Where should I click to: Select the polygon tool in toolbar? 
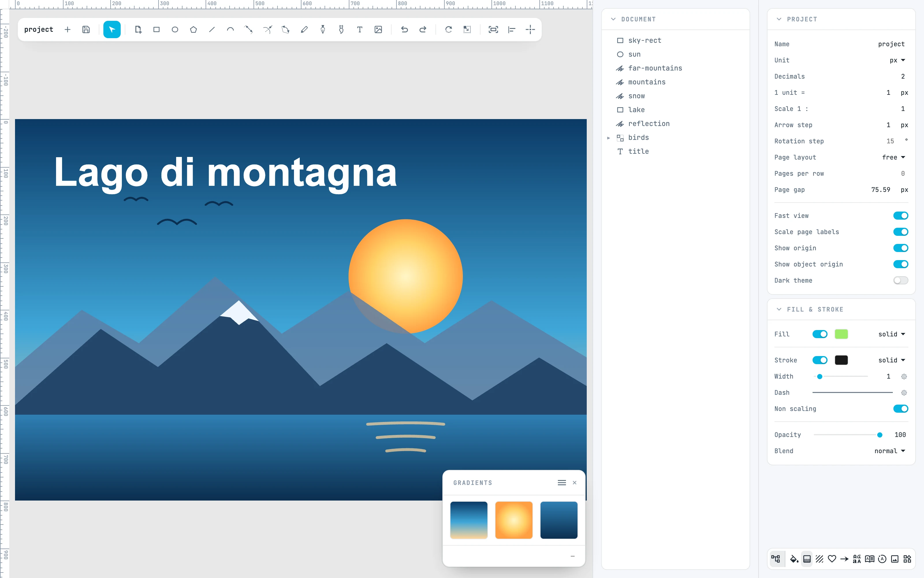point(193,29)
